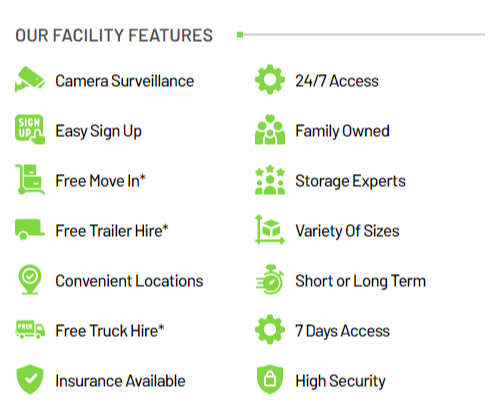
Task: Click the gear icon beside 7 Days Access
Action: [270, 329]
